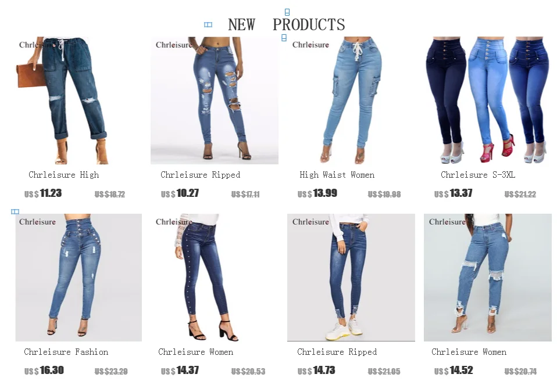The height and width of the screenshot is (392, 557).
Task: Click the column handle icon above Chrleisure Fashion image
Action: point(15,212)
